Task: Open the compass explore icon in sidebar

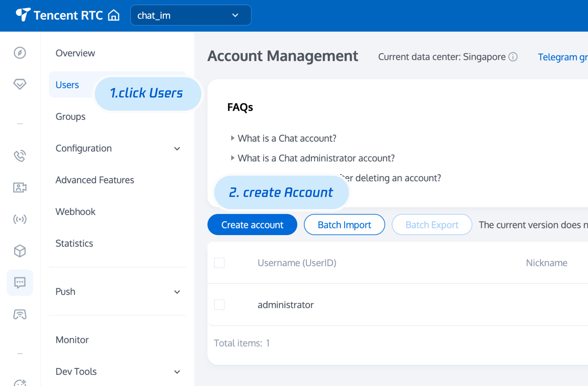Action: [x=20, y=53]
